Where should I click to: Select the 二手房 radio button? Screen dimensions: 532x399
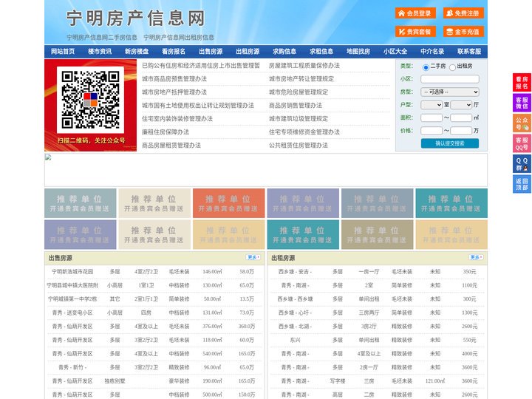point(426,67)
